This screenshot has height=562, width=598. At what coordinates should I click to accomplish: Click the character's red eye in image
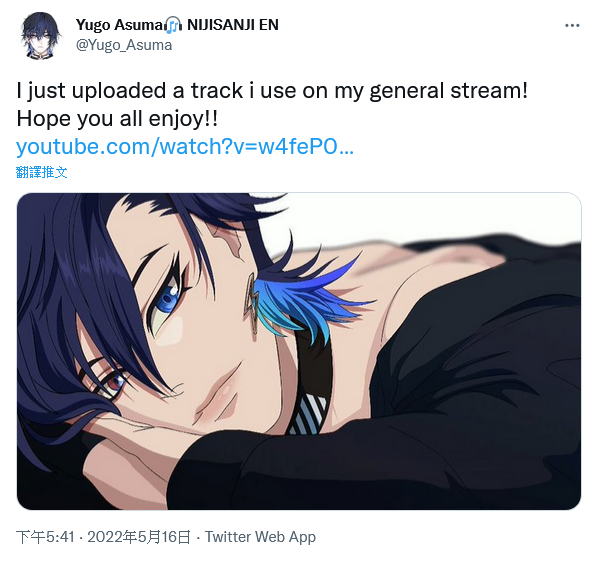click(x=113, y=382)
